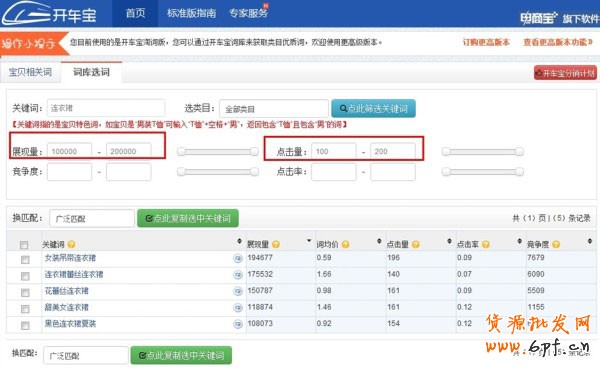Screen dimensions: 600x368
Task: Sort table by 展现量 column arrow
Action: coord(309,241)
